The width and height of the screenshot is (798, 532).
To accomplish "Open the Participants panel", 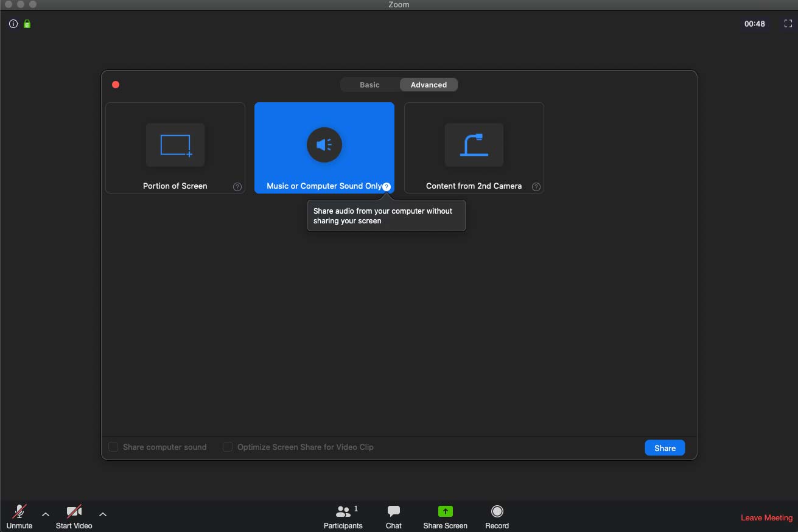I will [x=343, y=516].
